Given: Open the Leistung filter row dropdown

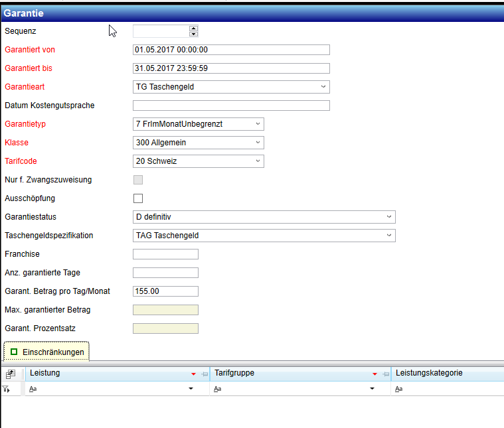Looking at the screenshot, I should (191, 389).
